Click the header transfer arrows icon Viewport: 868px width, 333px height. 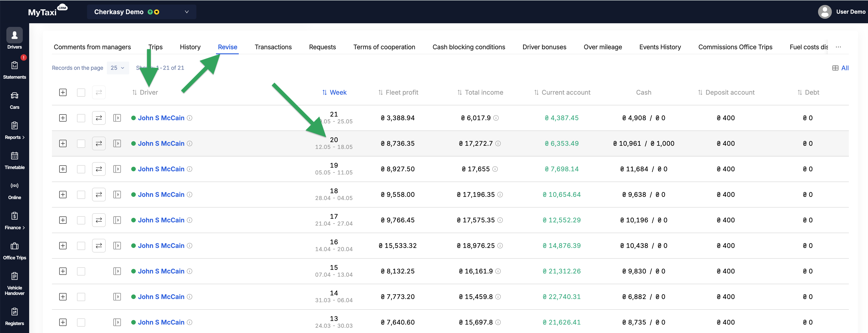click(x=99, y=92)
